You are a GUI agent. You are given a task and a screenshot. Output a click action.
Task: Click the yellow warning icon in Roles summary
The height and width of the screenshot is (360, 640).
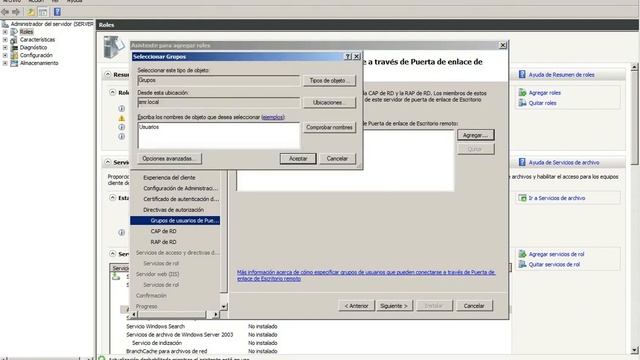pos(121,118)
